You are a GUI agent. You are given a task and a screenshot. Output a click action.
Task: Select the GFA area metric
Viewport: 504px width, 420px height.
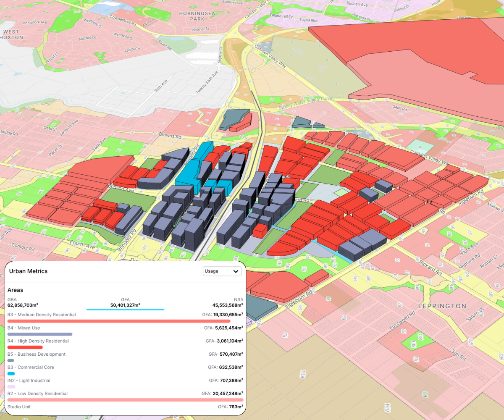(125, 302)
